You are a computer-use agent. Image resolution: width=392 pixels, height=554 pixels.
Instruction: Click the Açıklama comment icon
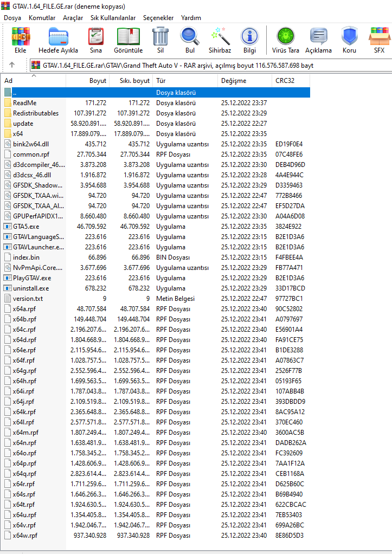click(318, 36)
